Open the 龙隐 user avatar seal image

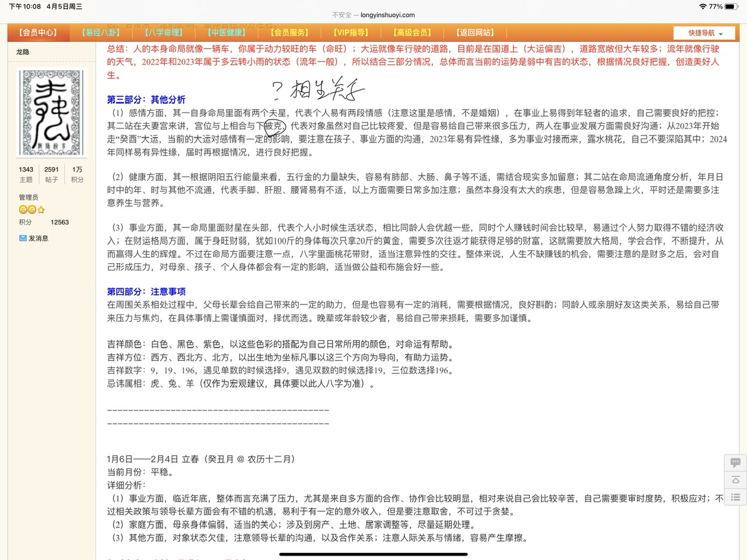click(x=53, y=113)
